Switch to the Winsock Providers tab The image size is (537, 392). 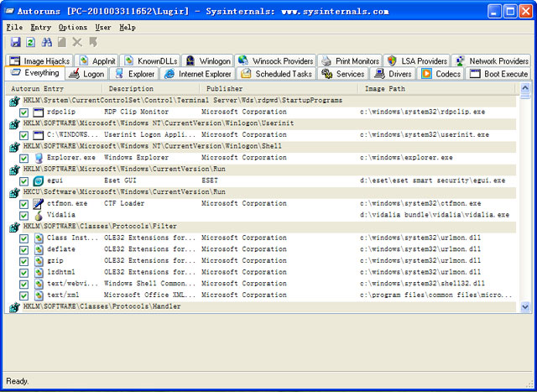(276, 60)
